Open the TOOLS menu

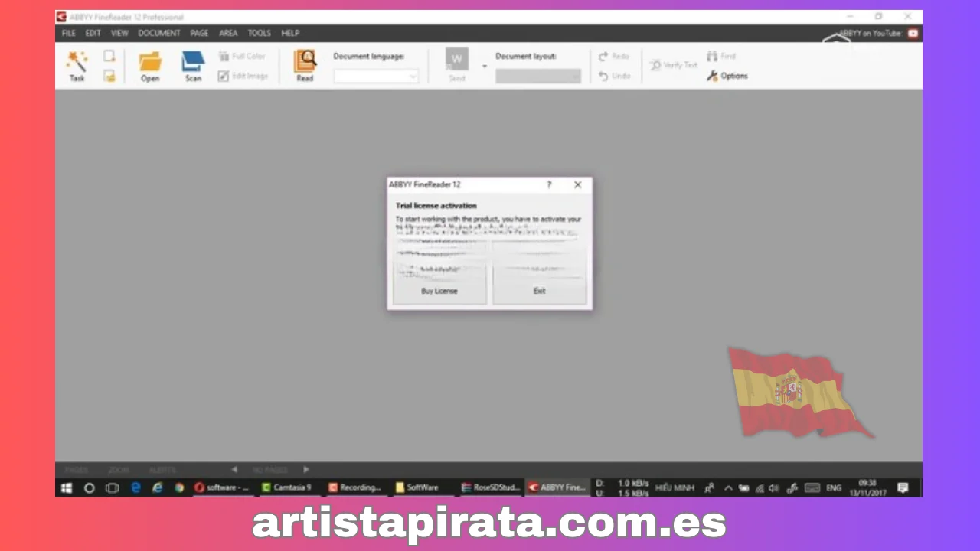point(259,33)
